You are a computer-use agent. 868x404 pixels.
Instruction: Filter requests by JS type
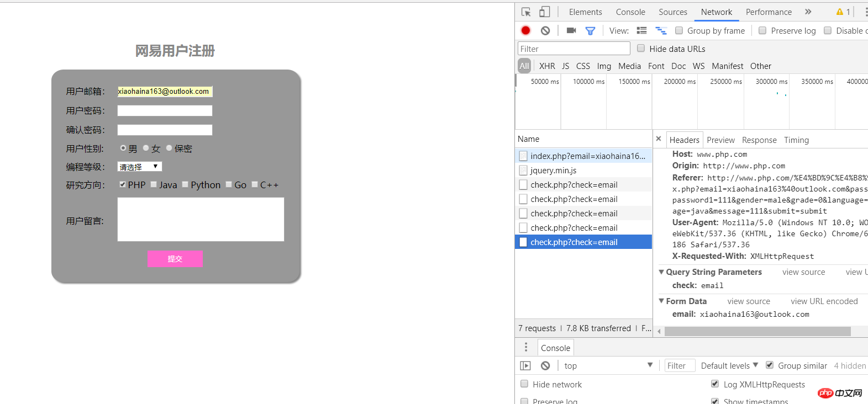pyautogui.click(x=565, y=66)
